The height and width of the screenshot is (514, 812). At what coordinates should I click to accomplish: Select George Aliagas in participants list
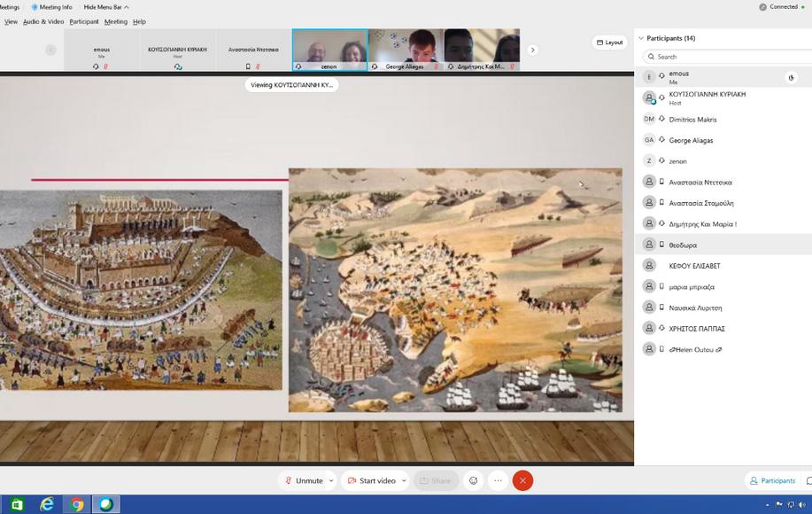(x=723, y=140)
